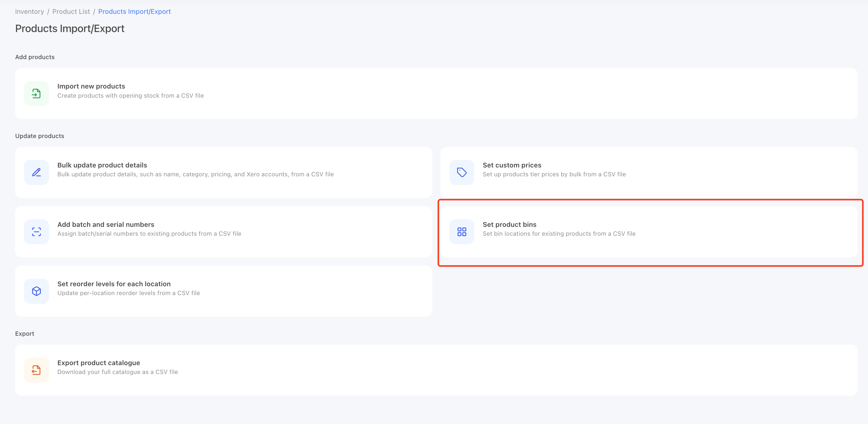Select Export product catalogue heading
This screenshot has height=424, width=868.
98,363
